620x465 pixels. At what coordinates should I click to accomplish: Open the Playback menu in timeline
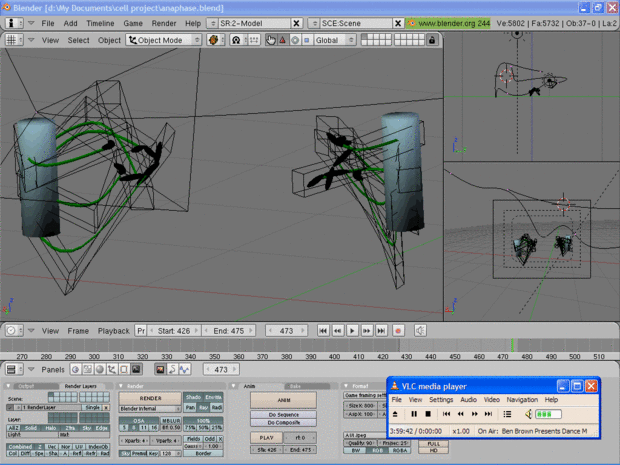(113, 330)
